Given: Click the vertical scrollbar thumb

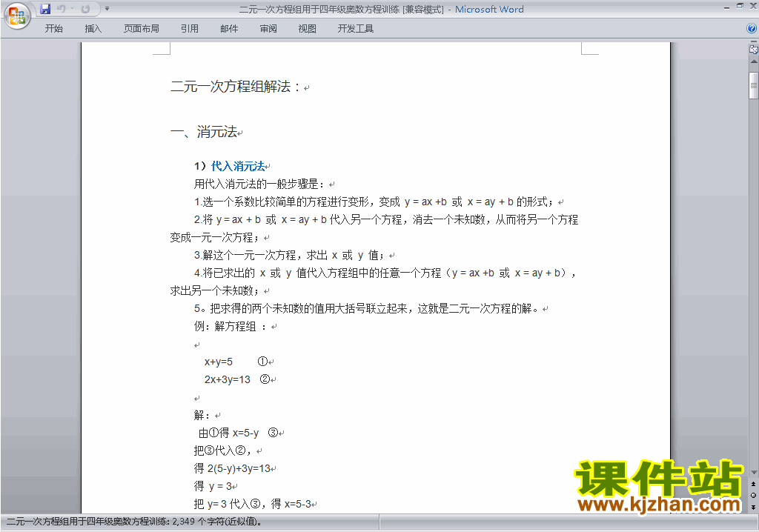Looking at the screenshot, I should (754, 86).
